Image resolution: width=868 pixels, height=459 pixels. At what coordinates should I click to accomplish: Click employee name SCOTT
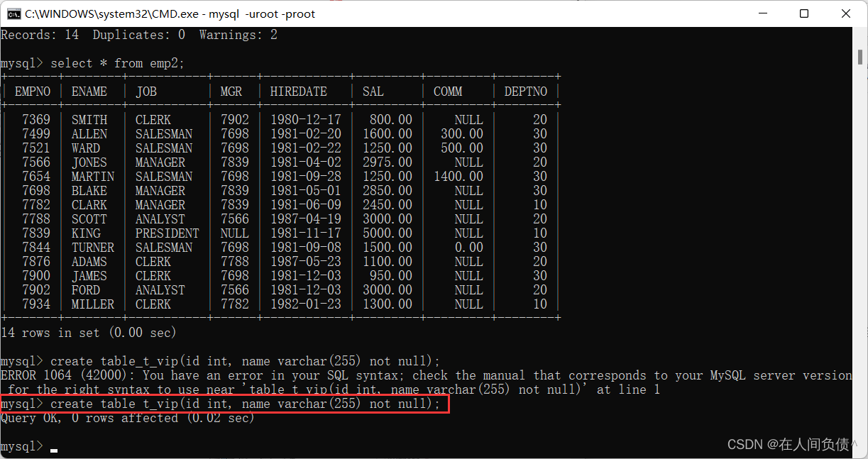pyautogui.click(x=89, y=219)
